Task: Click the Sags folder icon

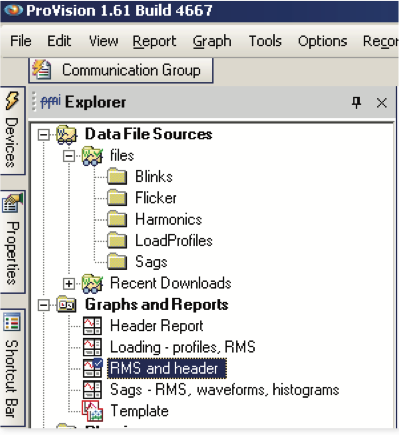Action: 117,262
